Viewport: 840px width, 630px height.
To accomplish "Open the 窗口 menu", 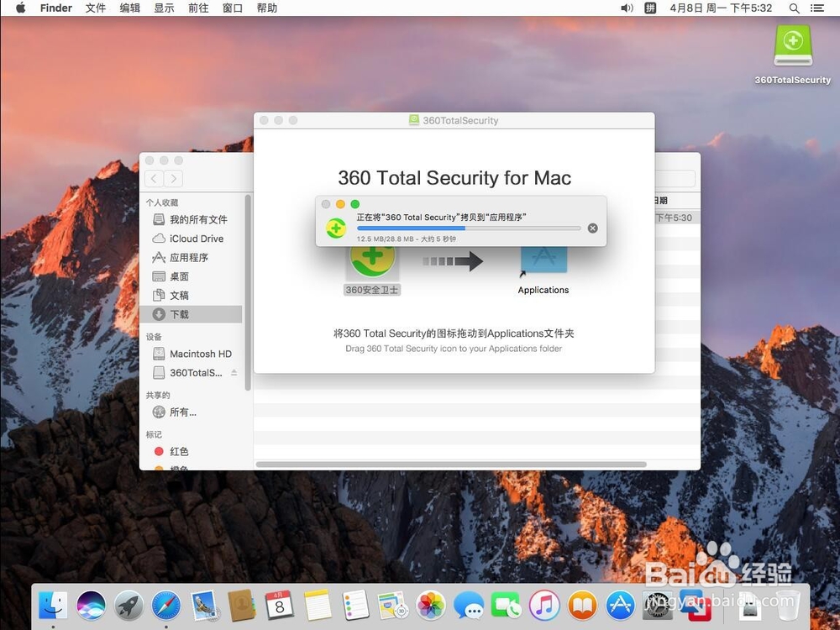I will point(233,8).
